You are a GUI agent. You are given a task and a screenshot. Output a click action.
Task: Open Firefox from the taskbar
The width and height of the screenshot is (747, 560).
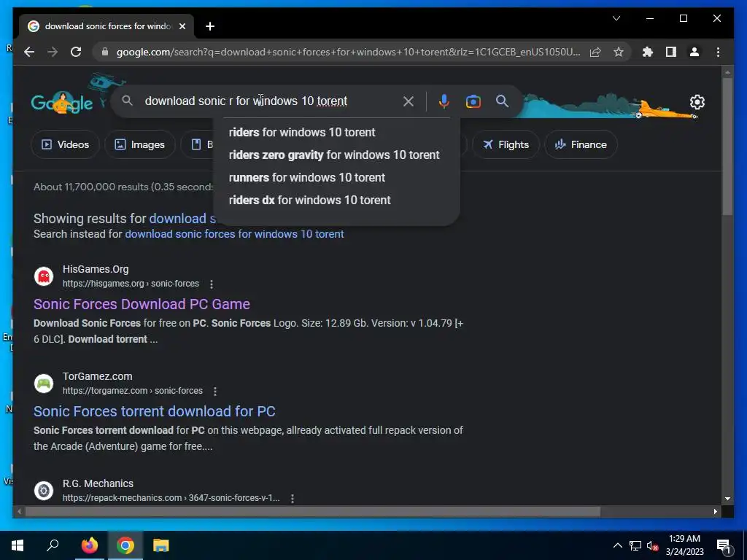click(x=89, y=545)
